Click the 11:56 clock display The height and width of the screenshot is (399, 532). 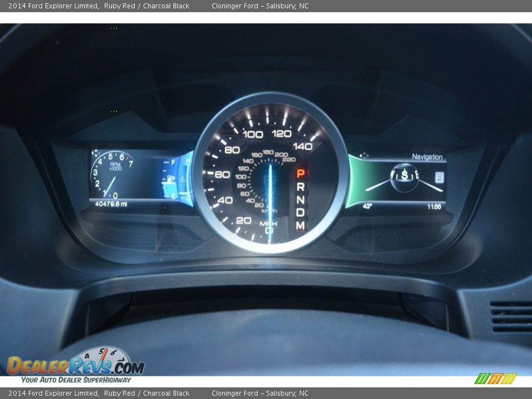pyautogui.click(x=434, y=207)
